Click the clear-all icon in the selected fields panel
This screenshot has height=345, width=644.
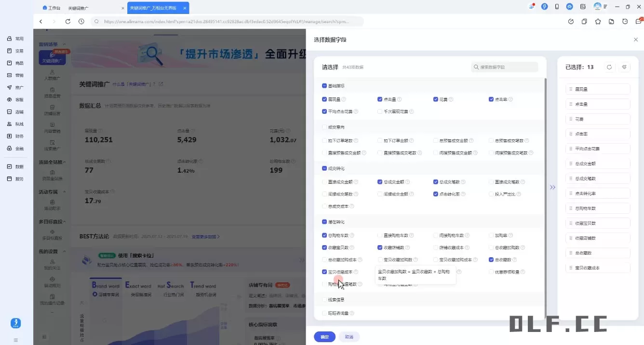pos(625,67)
